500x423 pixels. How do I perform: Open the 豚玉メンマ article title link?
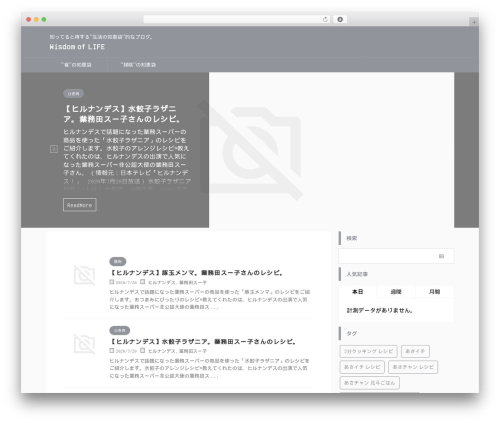[x=197, y=273]
